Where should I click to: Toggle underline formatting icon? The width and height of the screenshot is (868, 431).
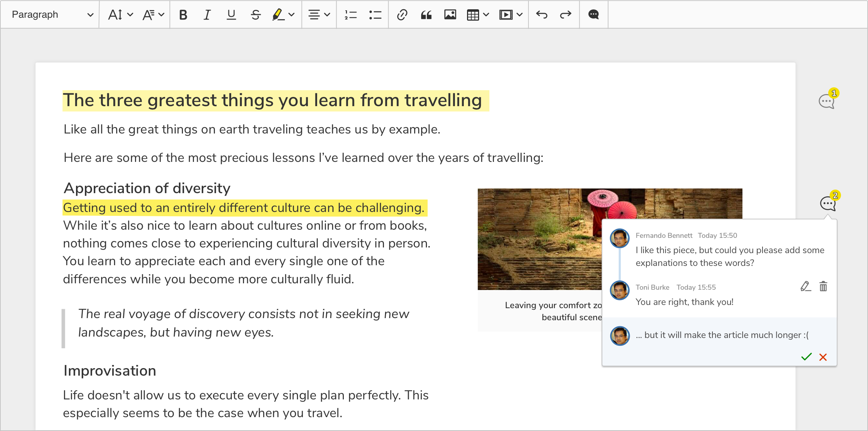pos(230,15)
